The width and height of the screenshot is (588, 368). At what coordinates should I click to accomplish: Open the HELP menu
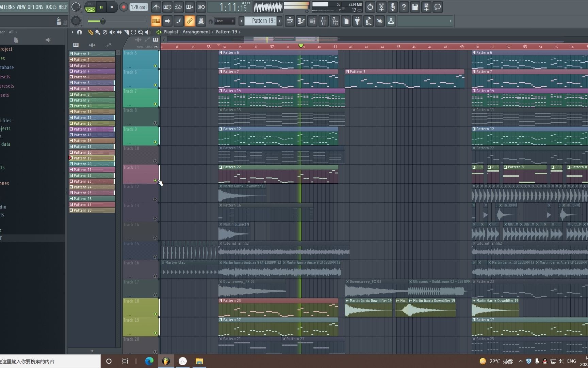coord(63,7)
